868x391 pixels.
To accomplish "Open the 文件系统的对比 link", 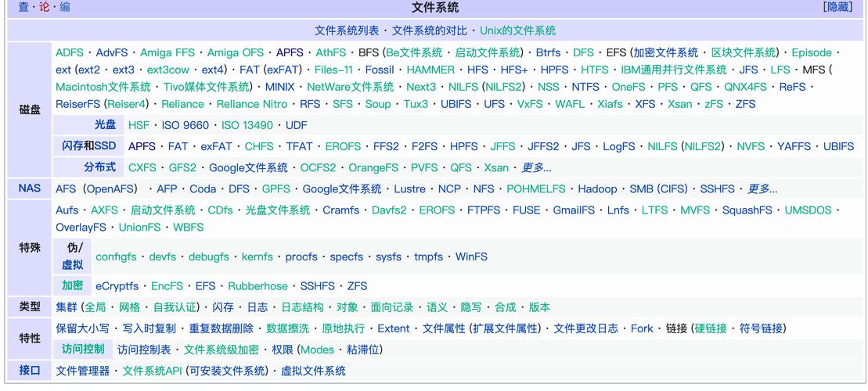I will [x=430, y=30].
